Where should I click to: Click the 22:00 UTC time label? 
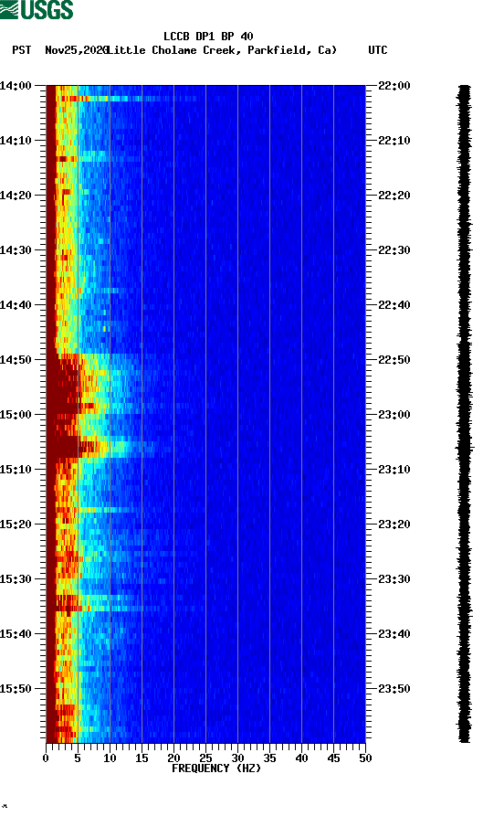[x=394, y=86]
